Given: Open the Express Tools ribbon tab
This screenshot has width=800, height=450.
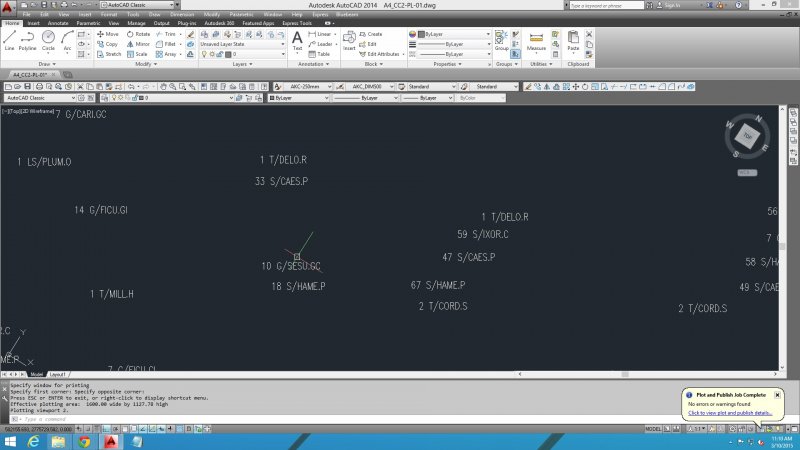Looking at the screenshot, I should point(297,23).
